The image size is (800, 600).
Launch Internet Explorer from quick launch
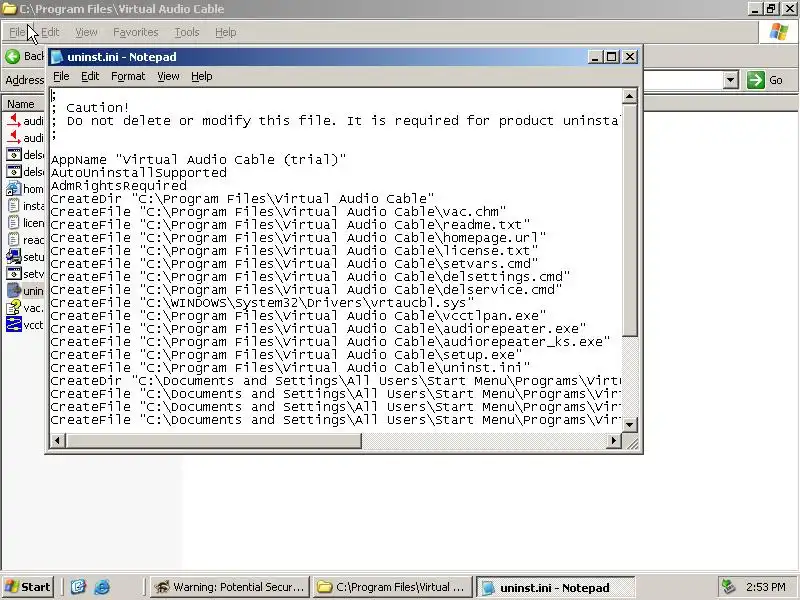[x=102, y=587]
